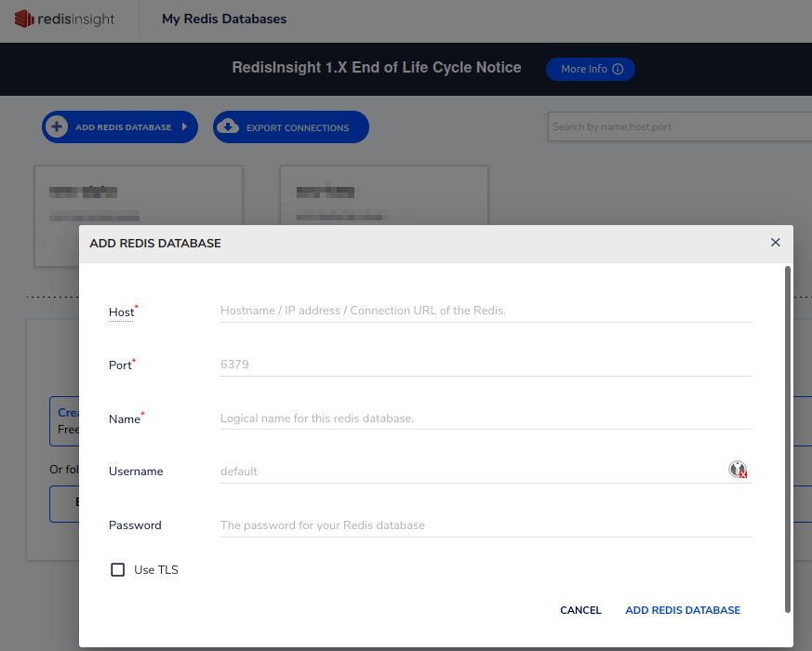Click the EXPORT CONNECTIONS button
The width and height of the screenshot is (812, 651).
coord(290,126)
